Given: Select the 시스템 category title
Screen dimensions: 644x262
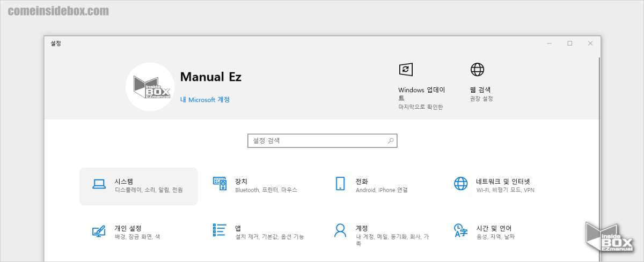Looking at the screenshot, I should 123,181.
